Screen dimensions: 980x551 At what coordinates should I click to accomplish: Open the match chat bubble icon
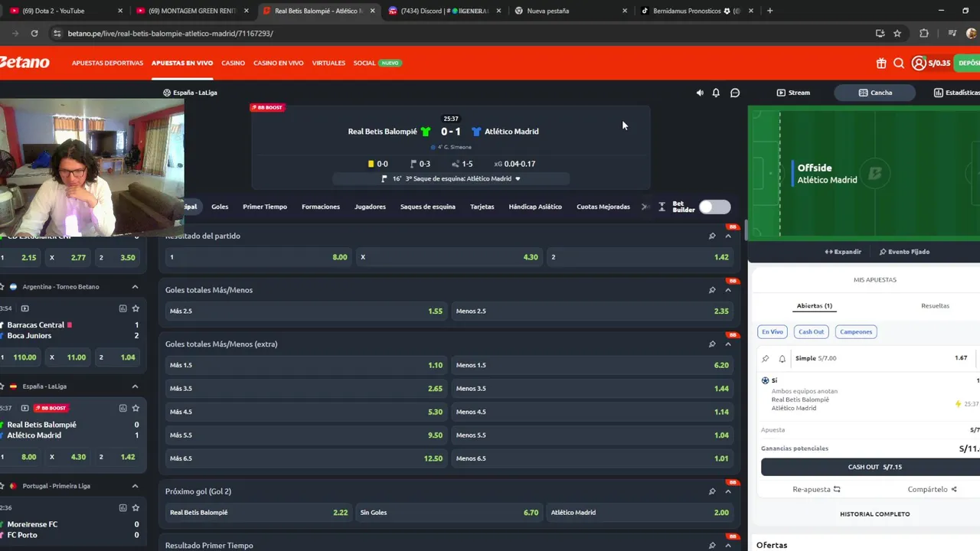pyautogui.click(x=735, y=93)
